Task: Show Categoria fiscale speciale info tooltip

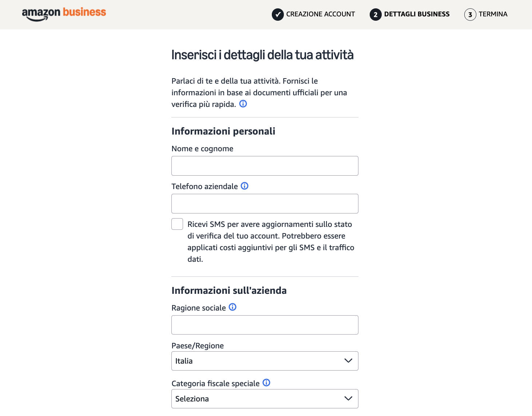Action: click(266, 383)
